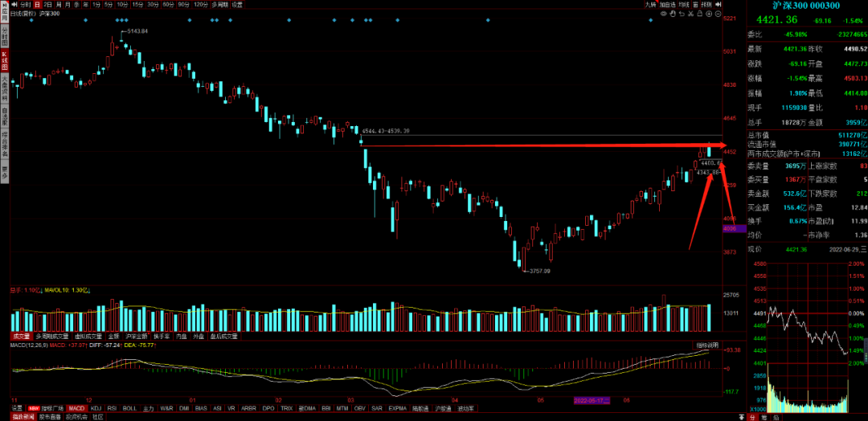
Task: Open the bottom 设置 indicator settings
Action: coord(17,408)
